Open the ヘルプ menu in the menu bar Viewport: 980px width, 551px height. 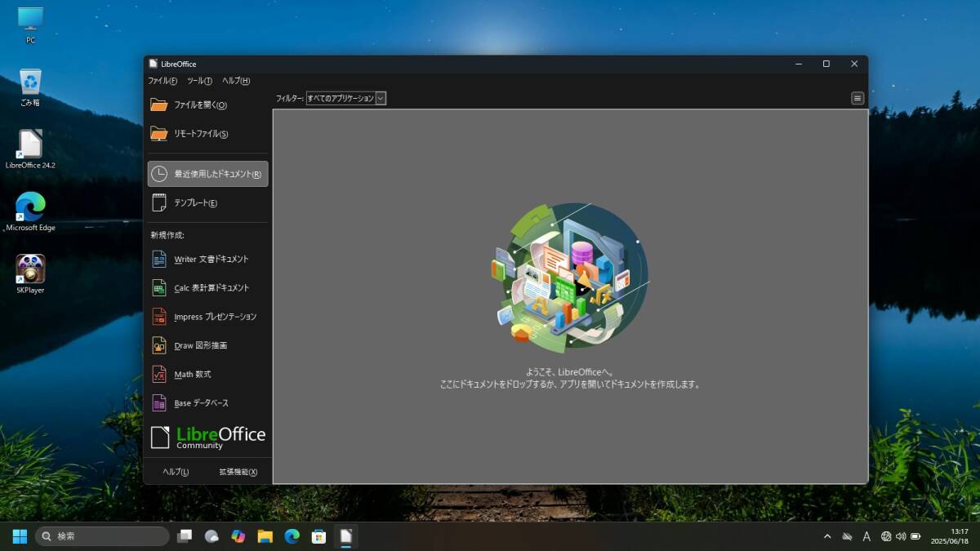point(236,81)
